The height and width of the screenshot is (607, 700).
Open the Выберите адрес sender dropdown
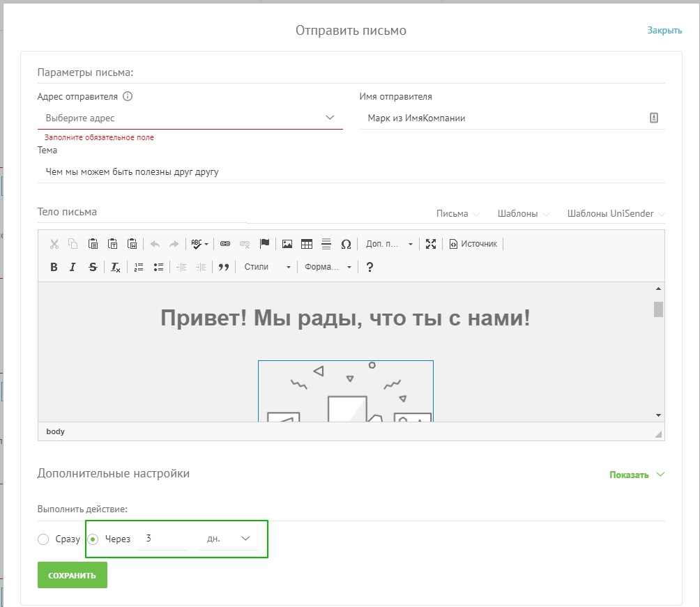[x=190, y=118]
